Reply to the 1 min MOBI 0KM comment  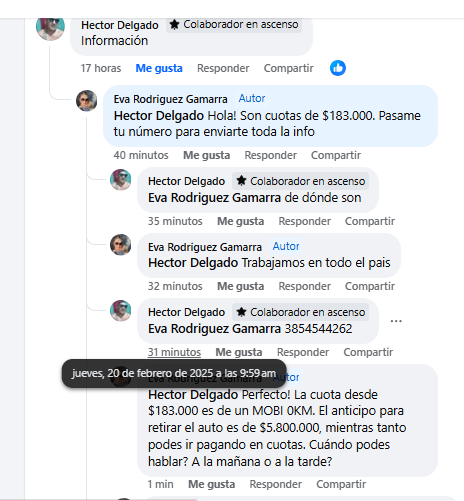point(276,484)
